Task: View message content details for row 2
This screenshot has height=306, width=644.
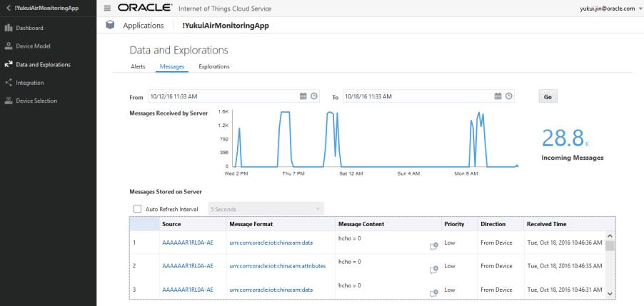Action: click(x=433, y=269)
